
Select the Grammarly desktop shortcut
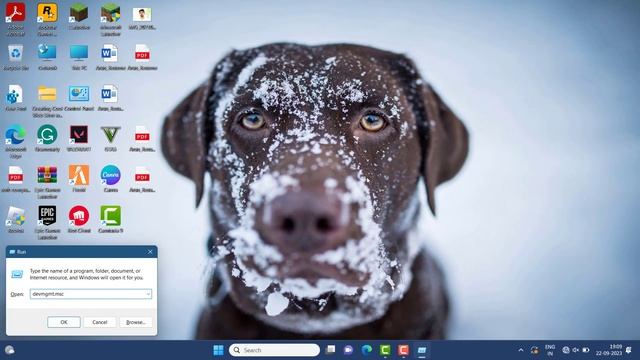point(47,135)
